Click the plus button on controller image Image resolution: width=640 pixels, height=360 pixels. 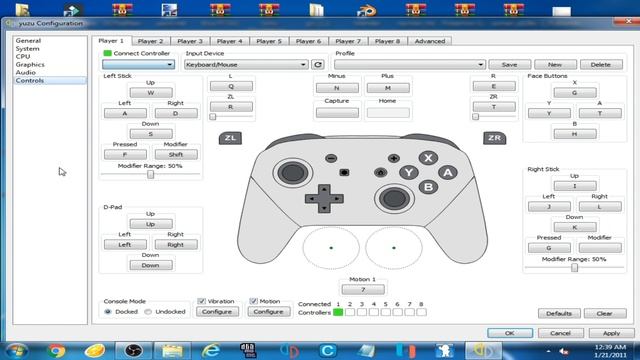point(393,158)
